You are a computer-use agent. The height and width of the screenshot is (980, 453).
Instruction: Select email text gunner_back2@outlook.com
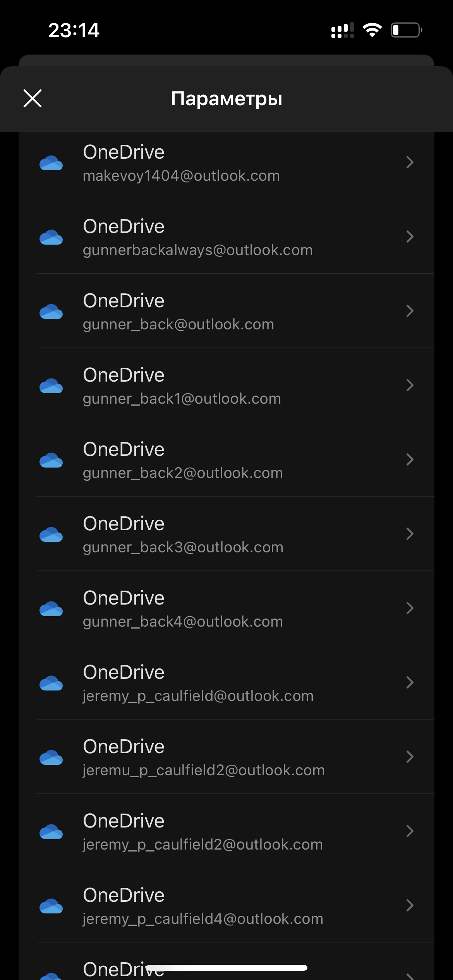(x=183, y=473)
